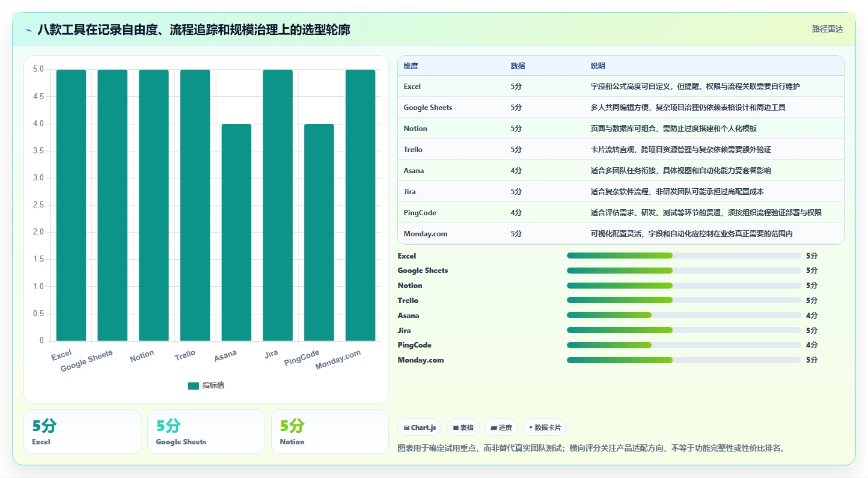This screenshot has height=478, width=868.
Task: Click the 4分 value beside PingCode progress
Action: pyautogui.click(x=811, y=345)
